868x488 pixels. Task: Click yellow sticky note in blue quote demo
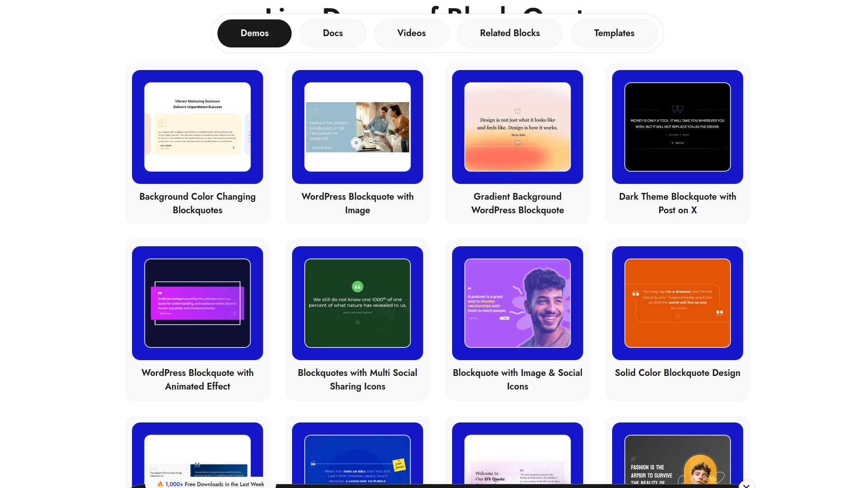point(399,465)
